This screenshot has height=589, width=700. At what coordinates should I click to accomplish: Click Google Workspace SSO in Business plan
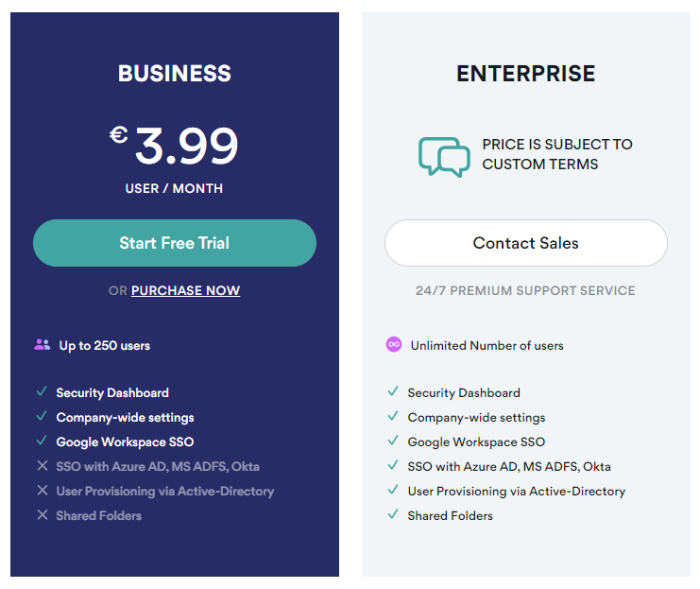[x=125, y=442]
